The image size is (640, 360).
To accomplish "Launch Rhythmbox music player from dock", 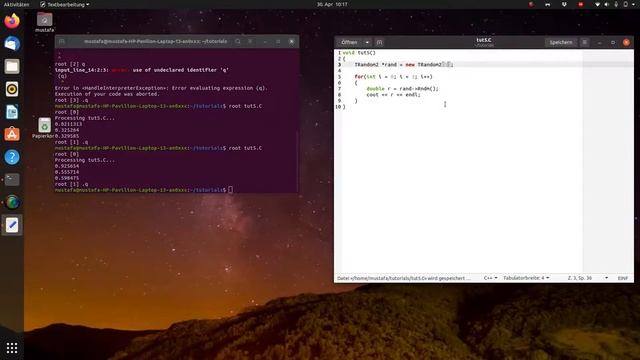I will tap(12, 89).
